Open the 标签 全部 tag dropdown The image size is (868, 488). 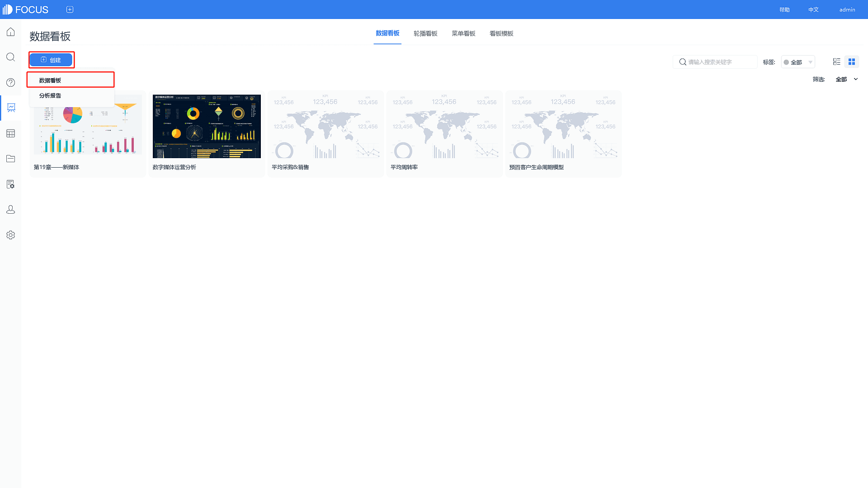click(x=798, y=62)
